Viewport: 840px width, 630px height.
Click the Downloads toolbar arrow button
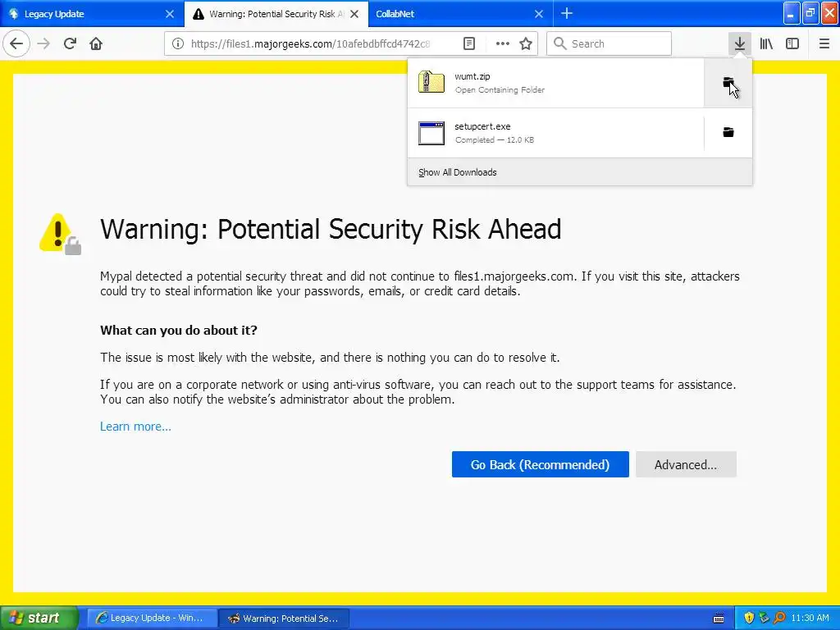tap(739, 43)
